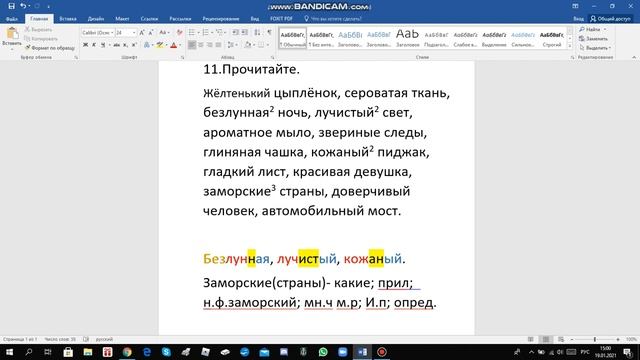Screen dimensions: 640x360
Task: Decrease the font size
Action: click(x=151, y=32)
